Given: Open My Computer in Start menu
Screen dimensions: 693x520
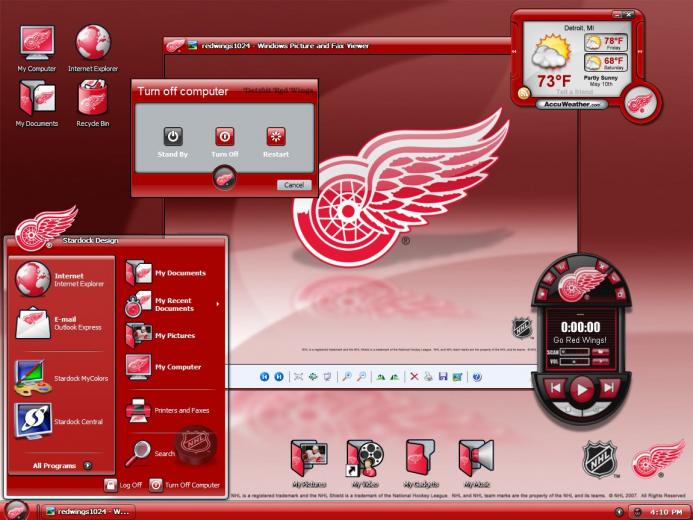Looking at the screenshot, I should (164, 367).
